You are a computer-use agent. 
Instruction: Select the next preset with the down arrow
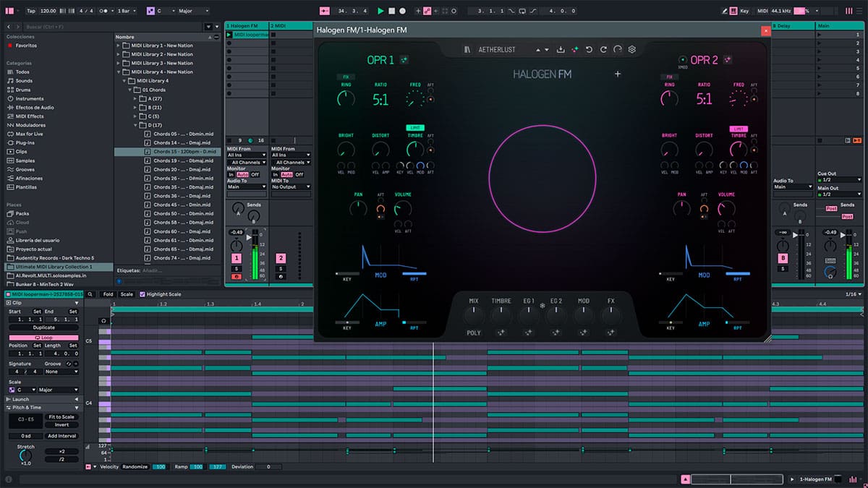click(x=546, y=50)
